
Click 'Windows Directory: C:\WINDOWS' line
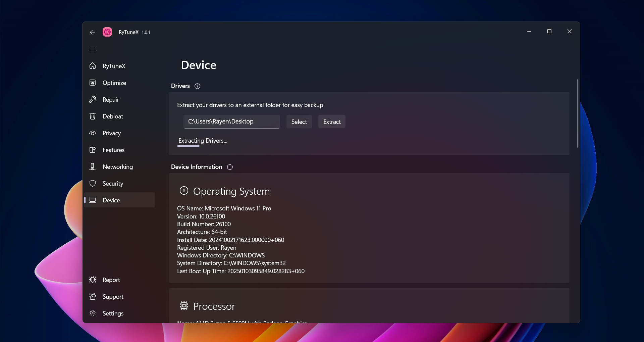221,255
